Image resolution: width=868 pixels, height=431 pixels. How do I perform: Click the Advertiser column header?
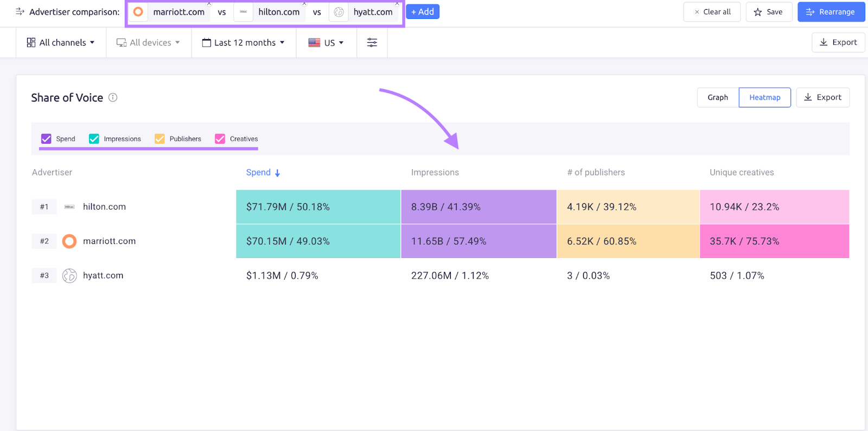pos(52,172)
